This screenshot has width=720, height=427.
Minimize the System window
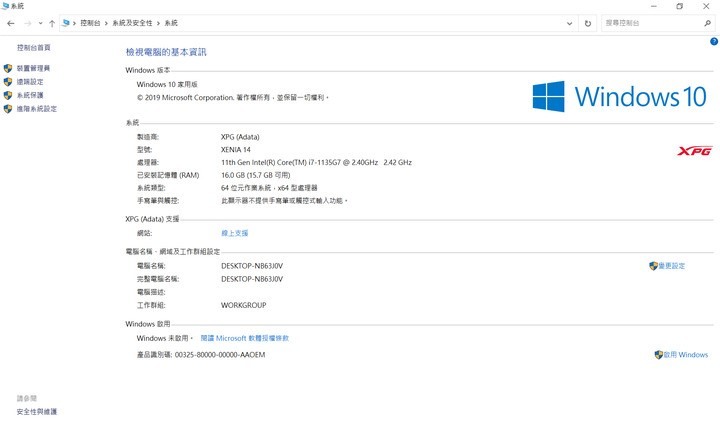pyautogui.click(x=654, y=6)
